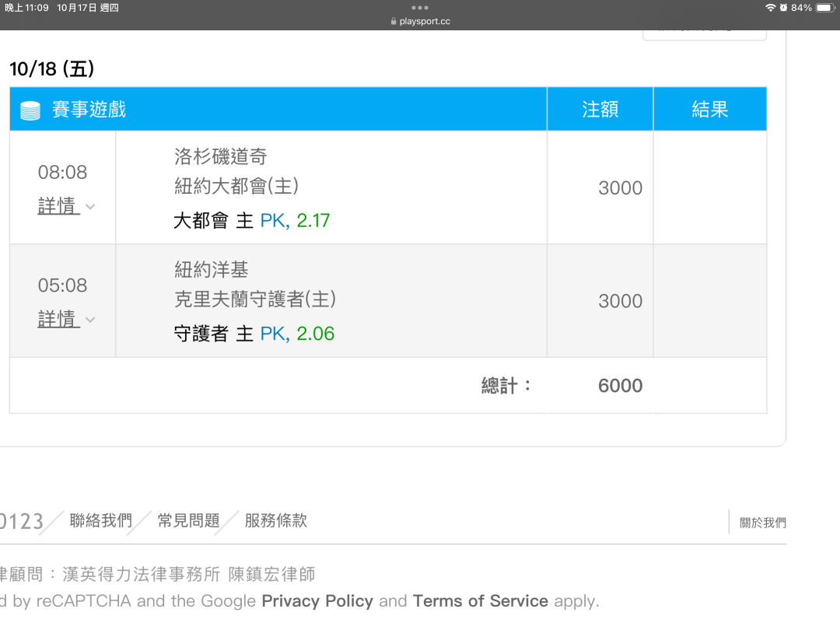
Task: Click the coin stack icon beside 賽事遊戲
Action: tap(30, 110)
